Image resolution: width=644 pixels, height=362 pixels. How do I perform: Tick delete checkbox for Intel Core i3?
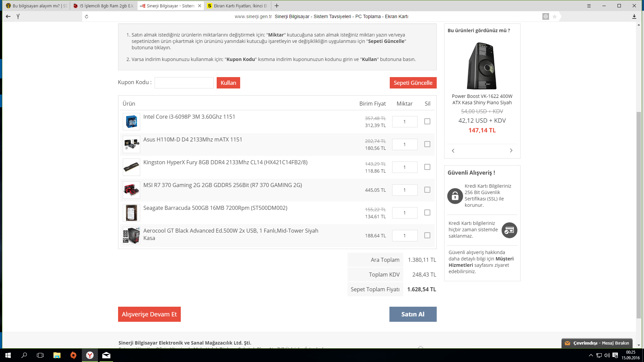tap(427, 121)
